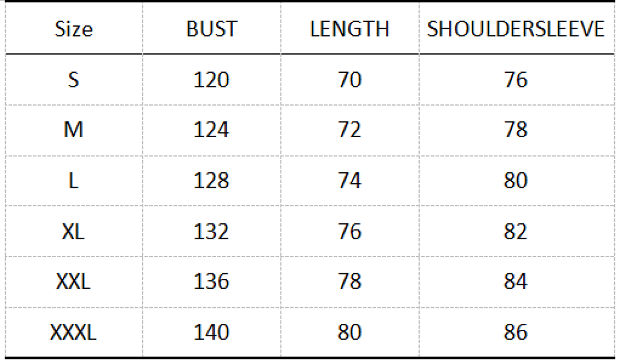Click length value 70 for S
Viewport: 620px width, 364px height.
coord(350,80)
